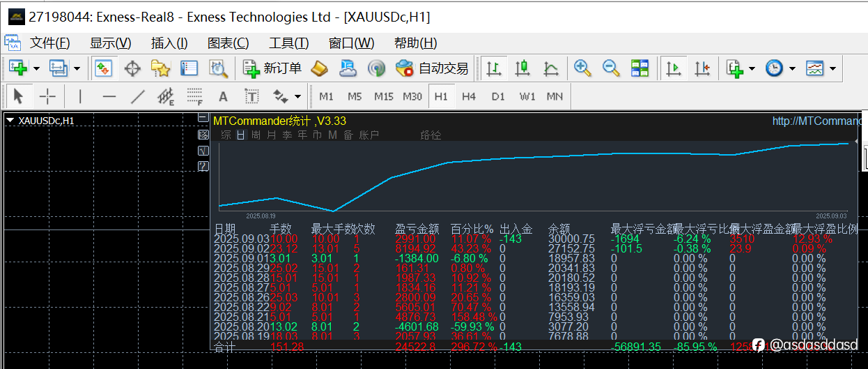
Task: Switch to D1 timeframe
Action: click(497, 96)
